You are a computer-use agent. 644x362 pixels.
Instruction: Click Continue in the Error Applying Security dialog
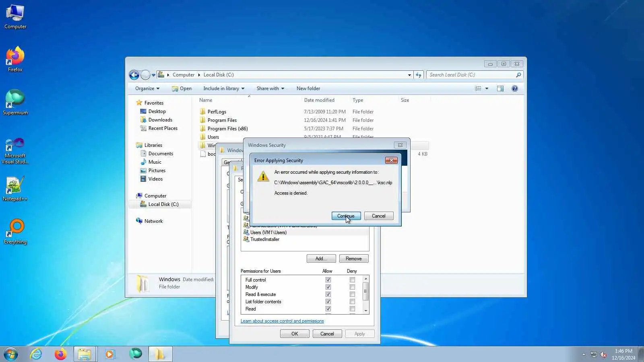(x=346, y=216)
